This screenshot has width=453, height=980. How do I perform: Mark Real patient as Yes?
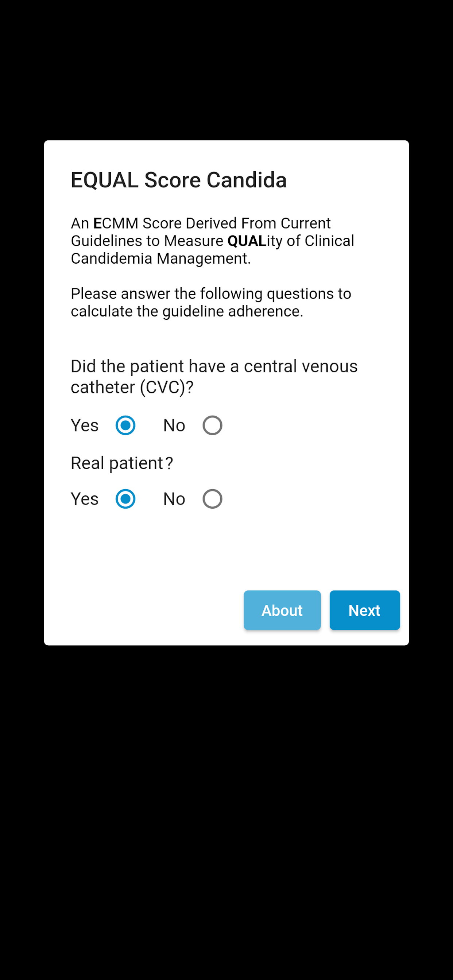(x=125, y=498)
